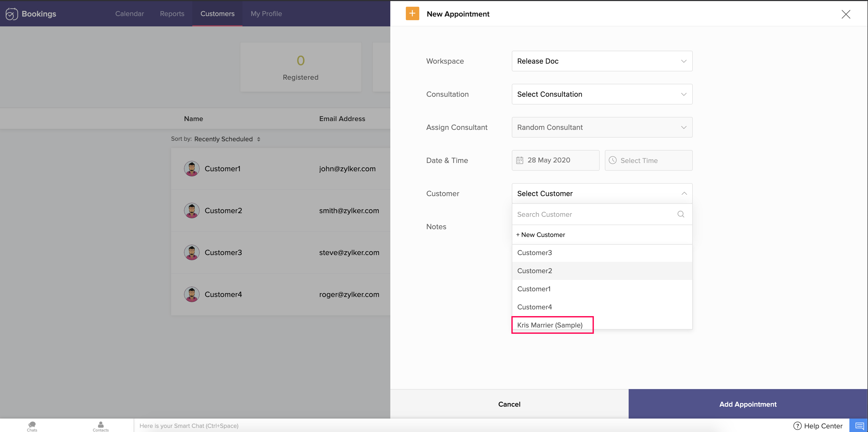Click Customer1's avatar picture
This screenshot has height=432, width=868.
pos(191,169)
